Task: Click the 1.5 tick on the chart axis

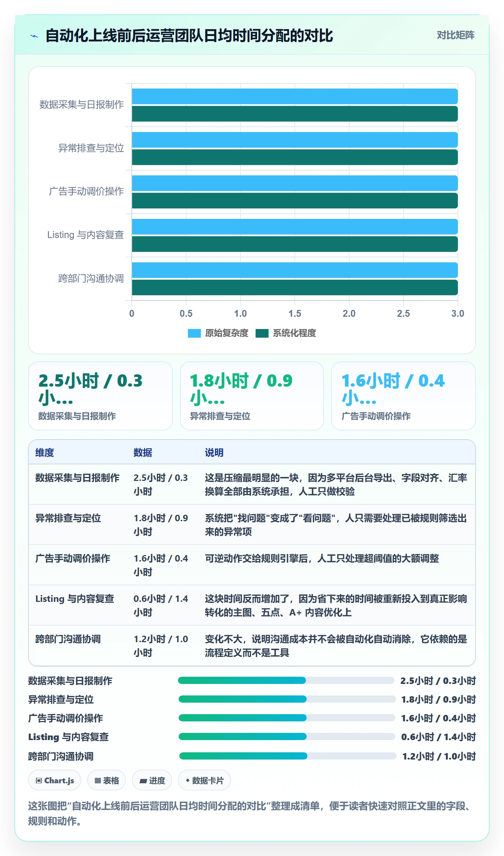Action: [x=295, y=314]
